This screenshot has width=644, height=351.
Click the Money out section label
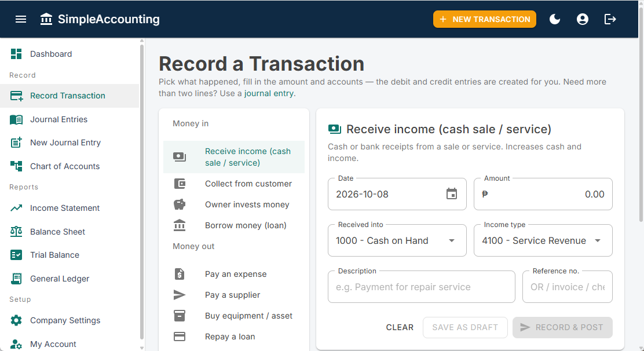[193, 246]
